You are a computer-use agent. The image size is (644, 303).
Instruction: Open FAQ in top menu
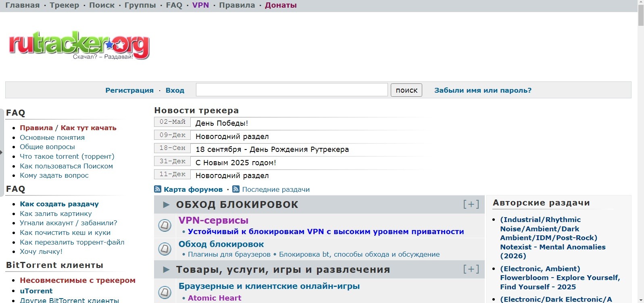[x=174, y=5]
